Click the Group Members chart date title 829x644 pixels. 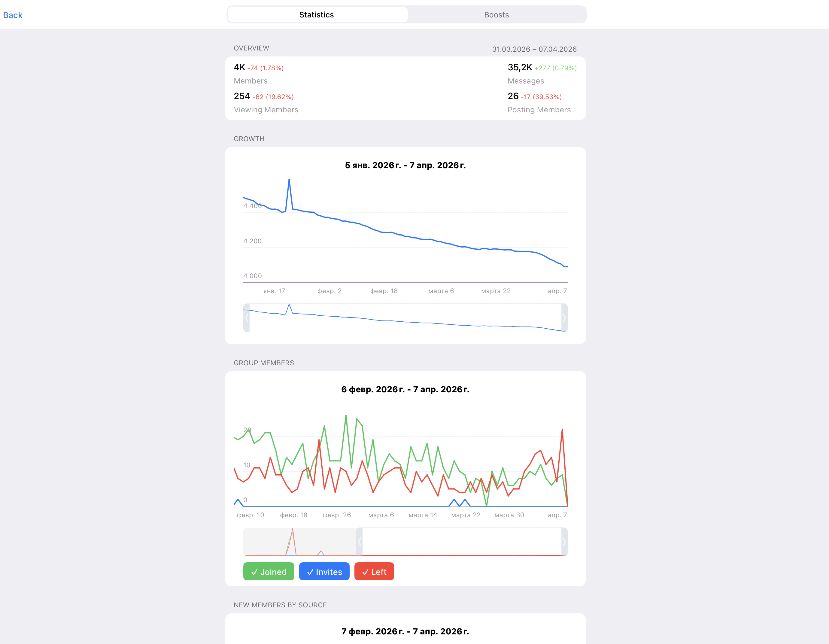coord(405,389)
